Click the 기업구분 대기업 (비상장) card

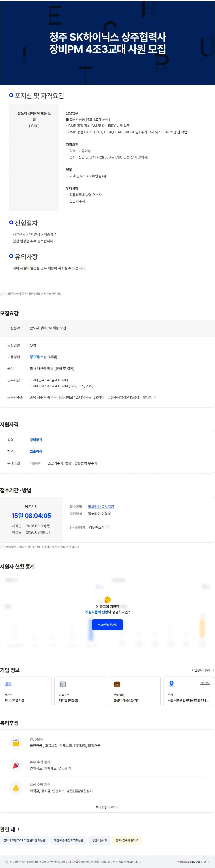tap(80, 691)
